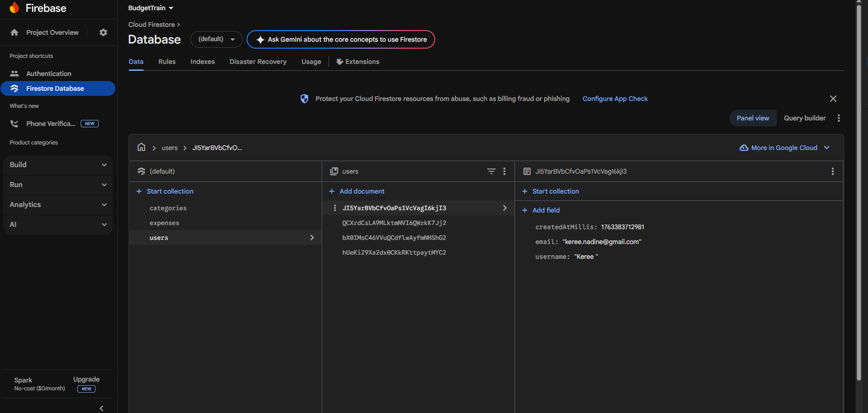Expand the Build product category
This screenshot has width=868, height=413.
coord(58,165)
